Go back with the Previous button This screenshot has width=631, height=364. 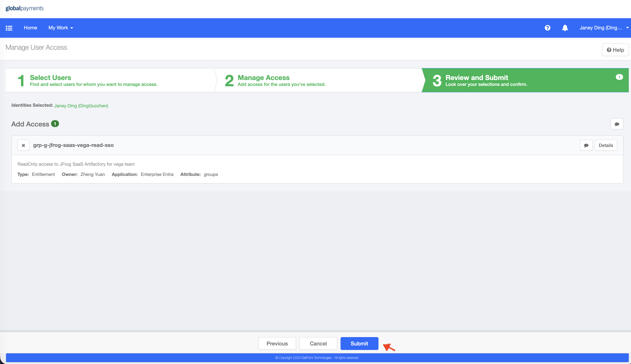click(277, 344)
